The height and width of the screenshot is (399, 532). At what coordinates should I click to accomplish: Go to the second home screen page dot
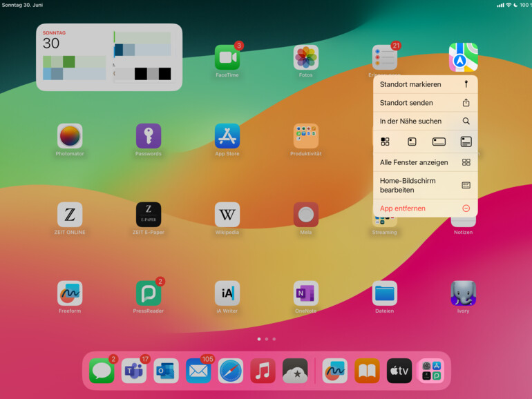pos(267,339)
